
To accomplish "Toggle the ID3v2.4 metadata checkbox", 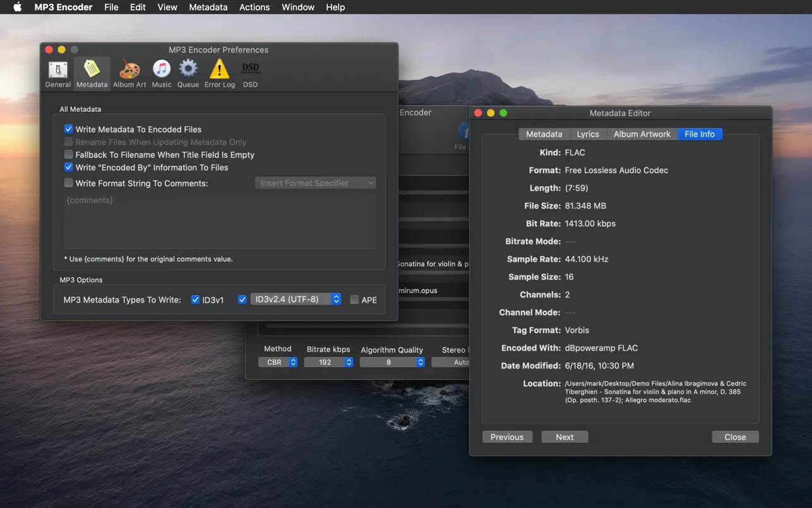I will tap(242, 299).
